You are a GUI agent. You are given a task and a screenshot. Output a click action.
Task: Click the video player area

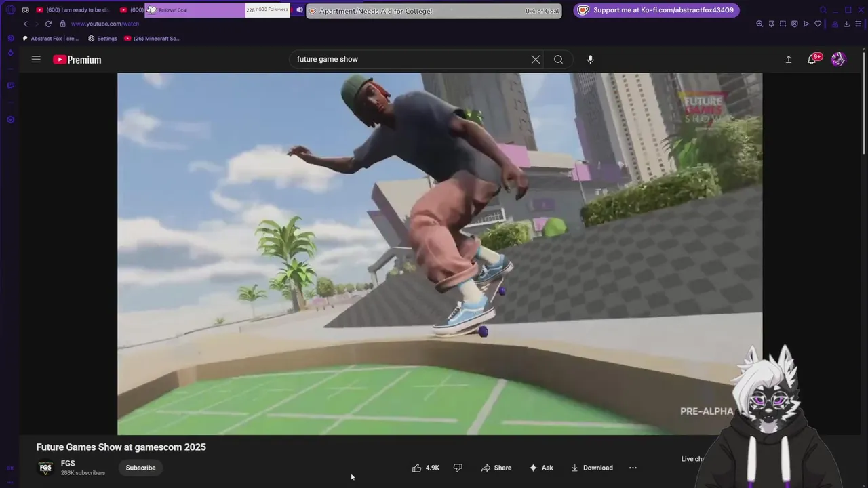point(439,253)
